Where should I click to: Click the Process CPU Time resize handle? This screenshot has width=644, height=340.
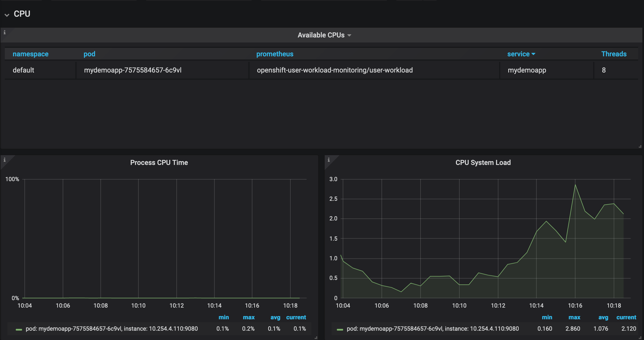tap(316, 338)
